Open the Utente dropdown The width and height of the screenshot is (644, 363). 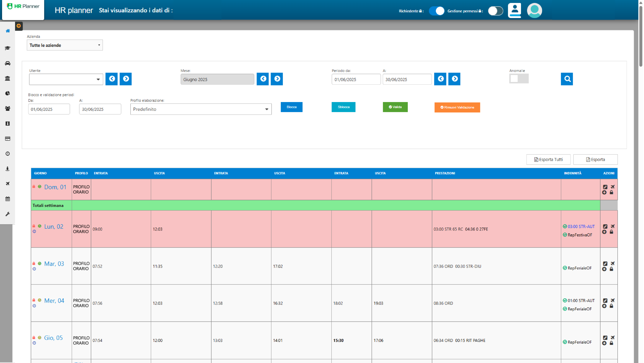click(x=66, y=79)
